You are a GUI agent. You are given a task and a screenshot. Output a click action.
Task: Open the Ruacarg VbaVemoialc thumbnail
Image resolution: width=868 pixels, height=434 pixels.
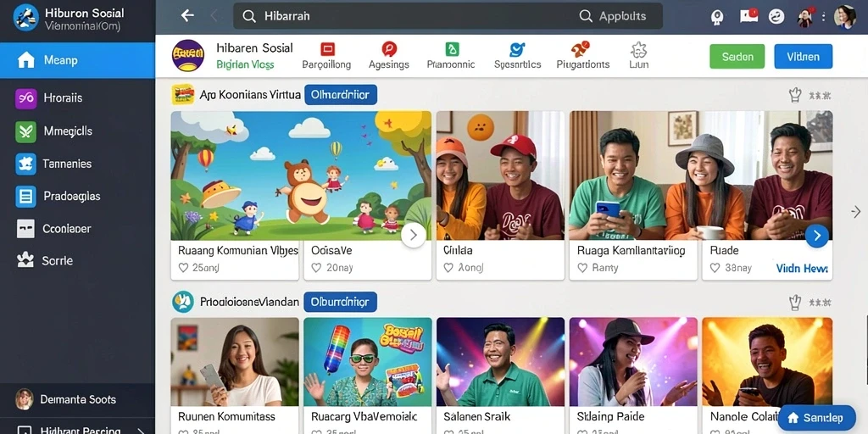[x=368, y=362]
